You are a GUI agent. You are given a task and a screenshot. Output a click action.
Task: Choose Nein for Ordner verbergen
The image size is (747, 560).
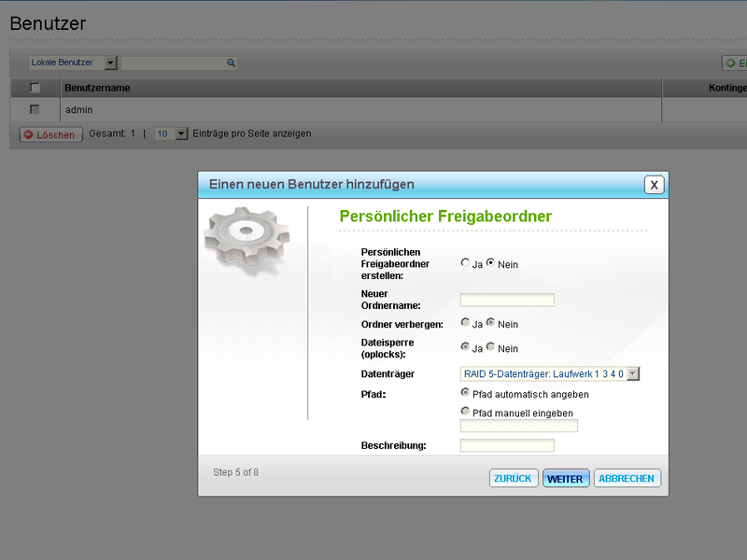pyautogui.click(x=490, y=322)
